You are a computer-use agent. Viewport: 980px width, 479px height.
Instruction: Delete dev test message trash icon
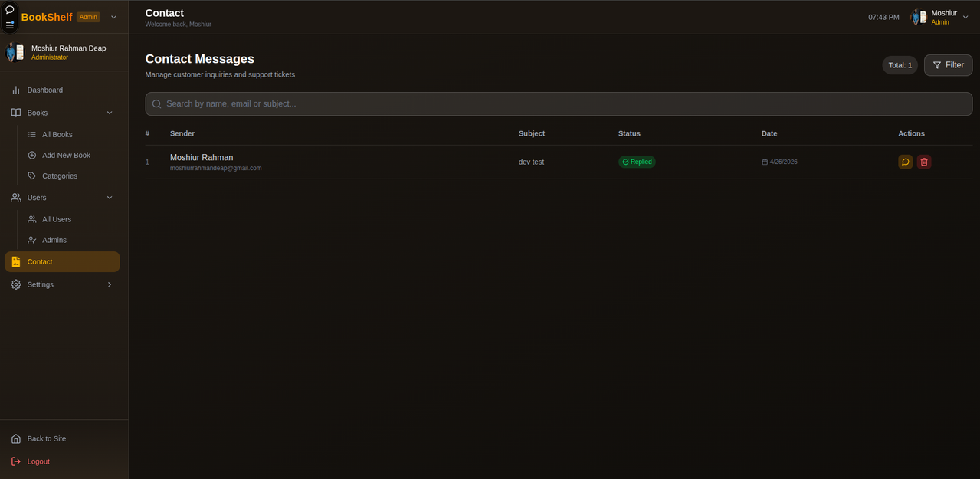tap(924, 162)
